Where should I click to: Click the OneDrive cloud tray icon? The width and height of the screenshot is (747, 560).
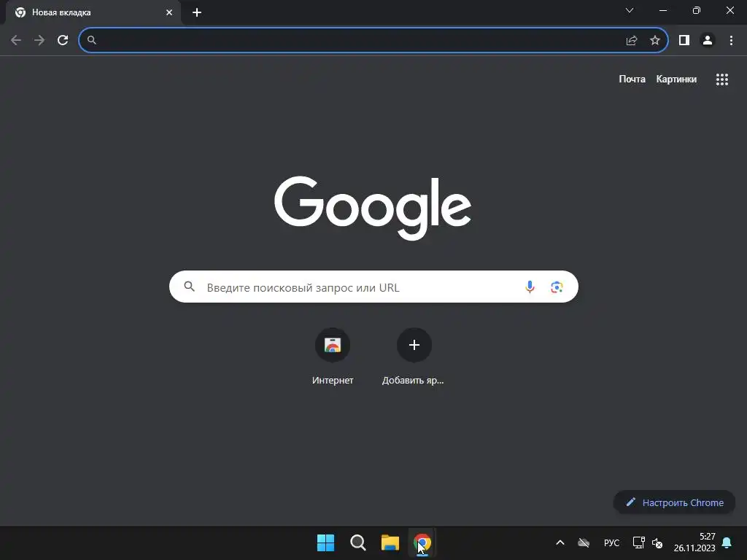tap(584, 542)
